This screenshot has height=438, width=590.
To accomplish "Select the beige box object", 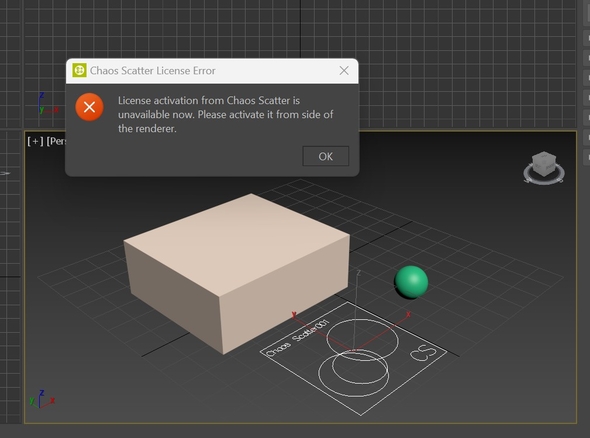I will pyautogui.click(x=237, y=272).
